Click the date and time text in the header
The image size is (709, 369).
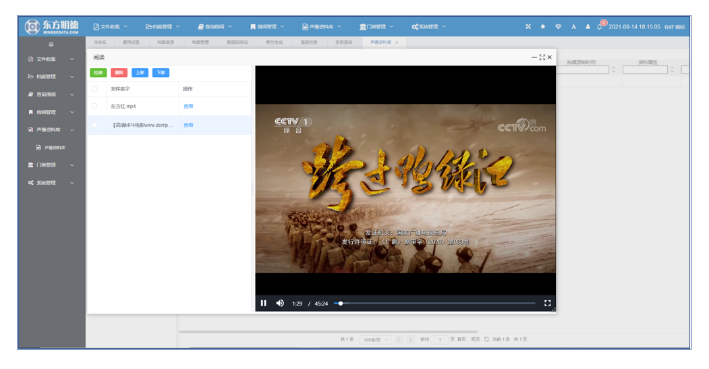pos(634,27)
